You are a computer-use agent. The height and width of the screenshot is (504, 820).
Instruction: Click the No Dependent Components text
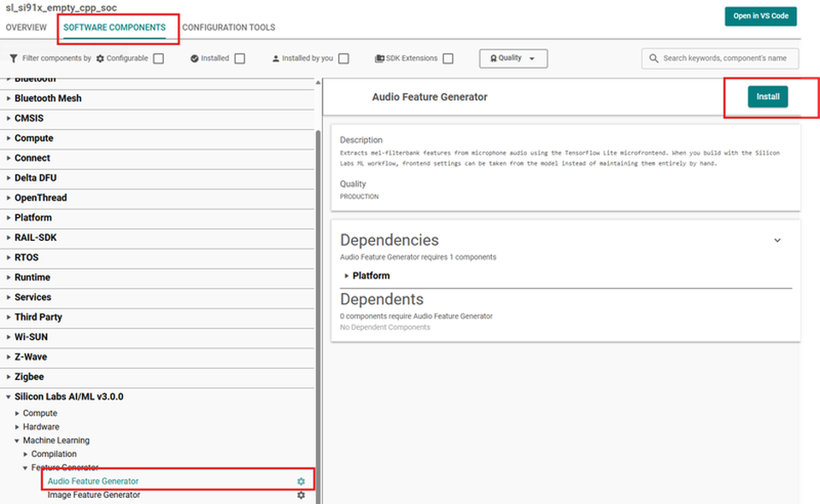(385, 327)
